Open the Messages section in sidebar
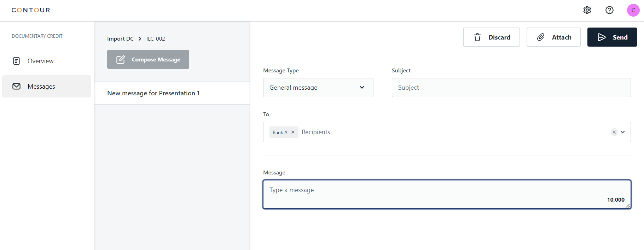This screenshot has height=250, width=644. point(47,86)
